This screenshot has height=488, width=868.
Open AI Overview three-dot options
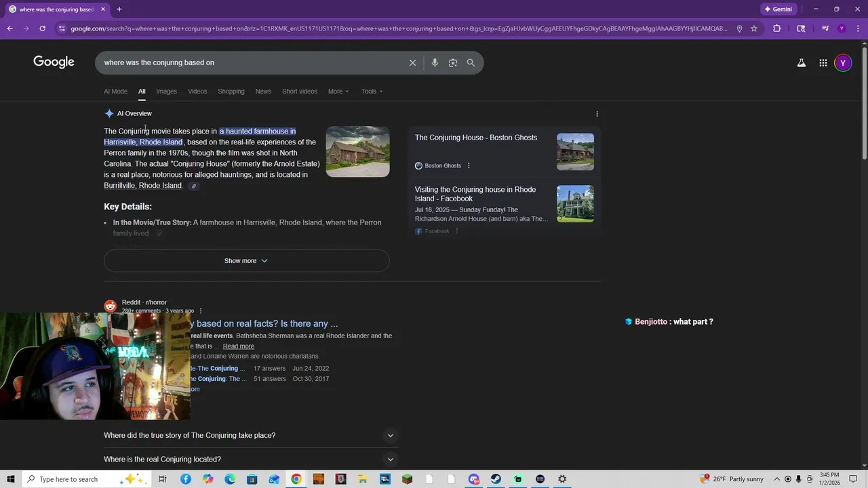pos(597,114)
